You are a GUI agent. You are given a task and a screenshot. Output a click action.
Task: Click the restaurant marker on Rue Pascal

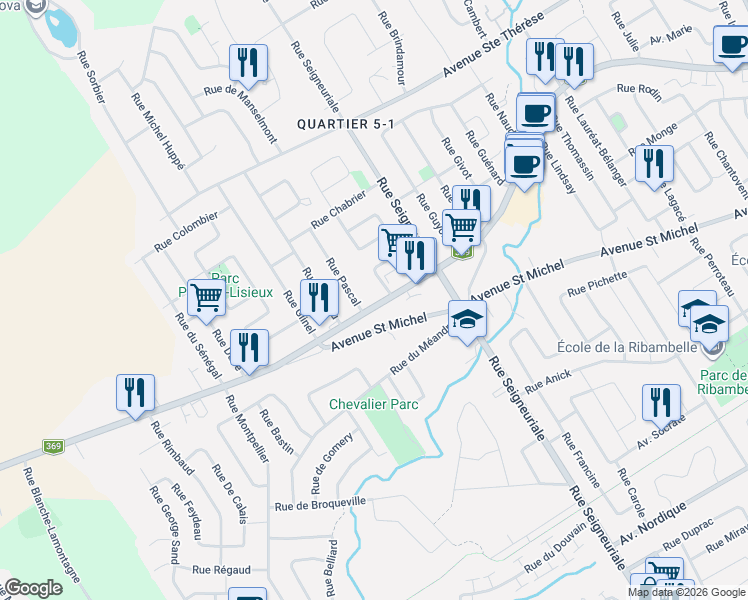[320, 301]
